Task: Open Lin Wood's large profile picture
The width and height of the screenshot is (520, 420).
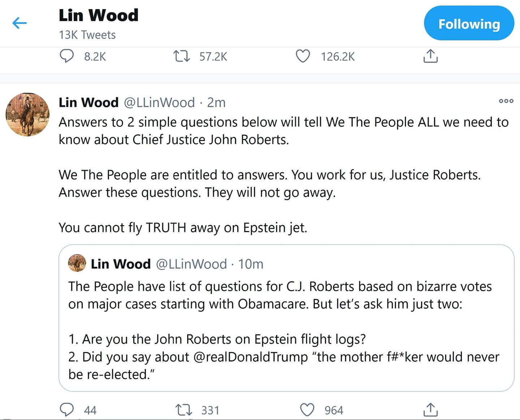Action: pyautogui.click(x=27, y=114)
